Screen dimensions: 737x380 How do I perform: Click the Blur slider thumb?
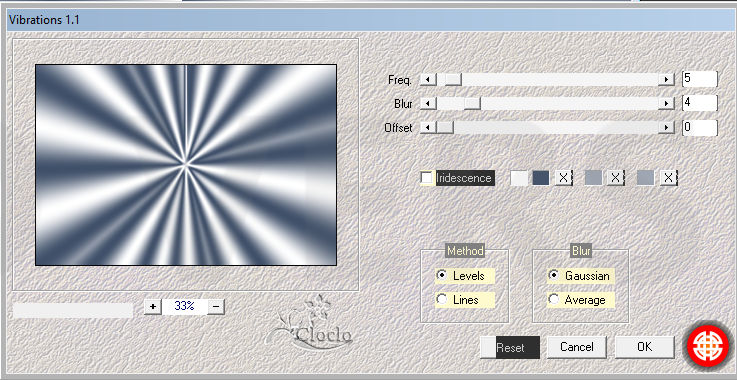pyautogui.click(x=472, y=103)
